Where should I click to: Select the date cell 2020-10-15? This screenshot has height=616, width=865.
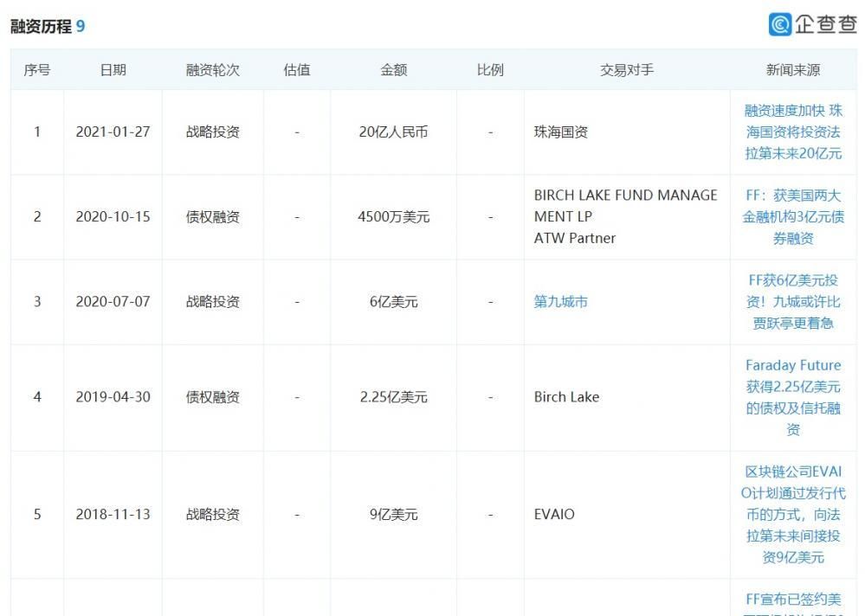tap(113, 216)
